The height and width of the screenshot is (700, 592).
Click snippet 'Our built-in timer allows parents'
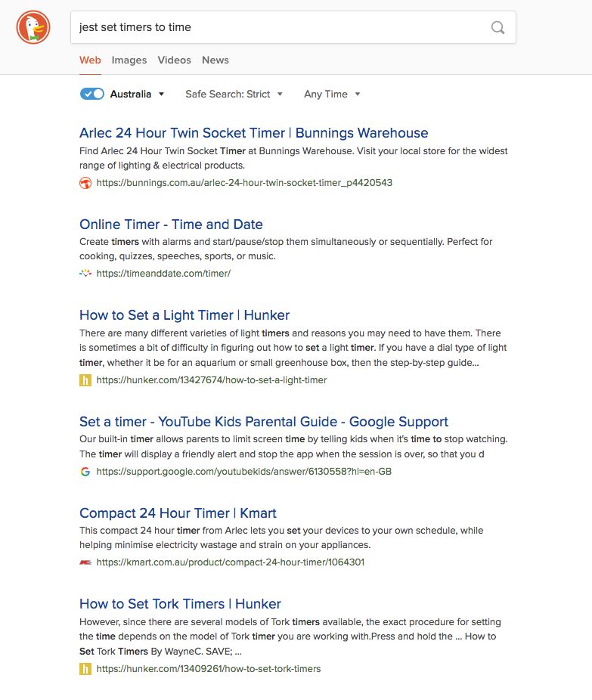click(293, 447)
